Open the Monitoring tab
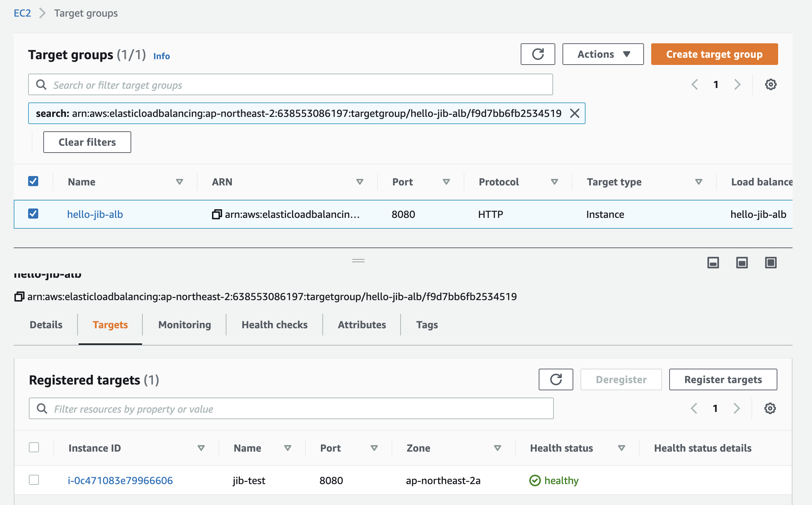 coord(184,325)
